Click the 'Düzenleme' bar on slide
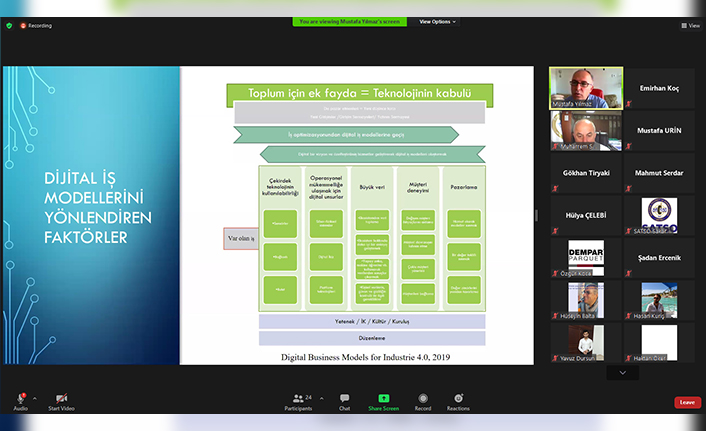The image size is (706, 431). 372,338
